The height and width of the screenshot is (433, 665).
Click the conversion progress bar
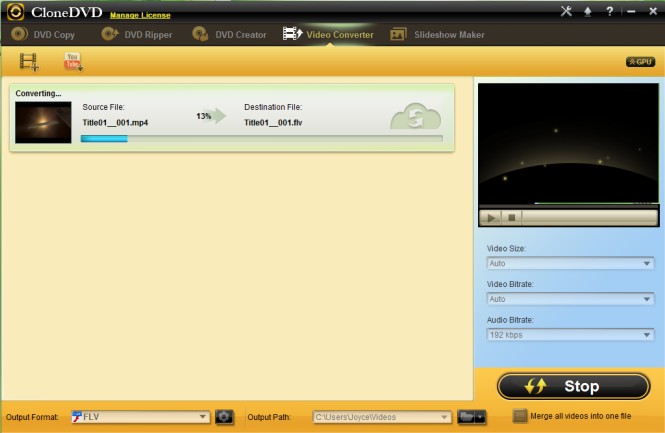click(262, 139)
